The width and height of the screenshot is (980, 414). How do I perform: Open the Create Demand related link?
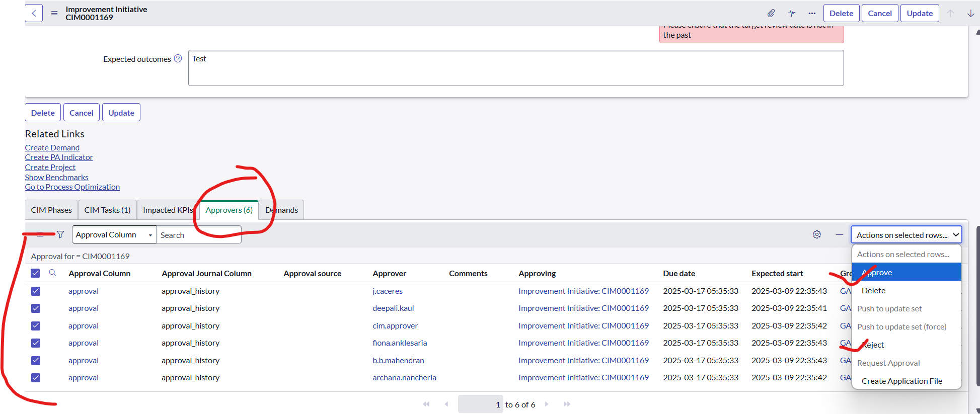click(x=52, y=147)
